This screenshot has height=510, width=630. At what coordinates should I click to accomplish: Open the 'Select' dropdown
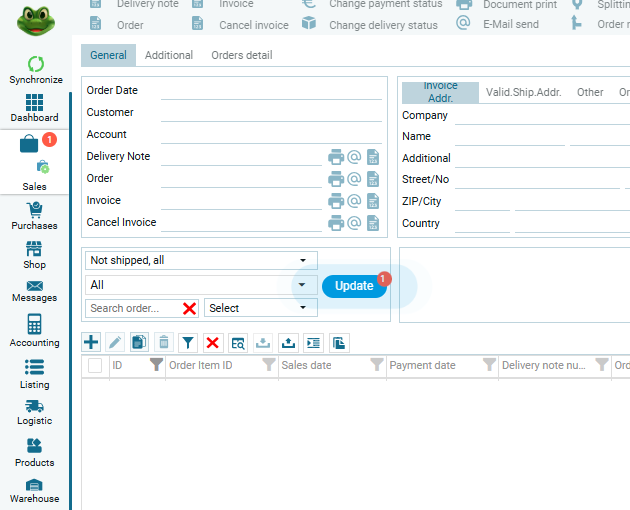[x=303, y=308]
